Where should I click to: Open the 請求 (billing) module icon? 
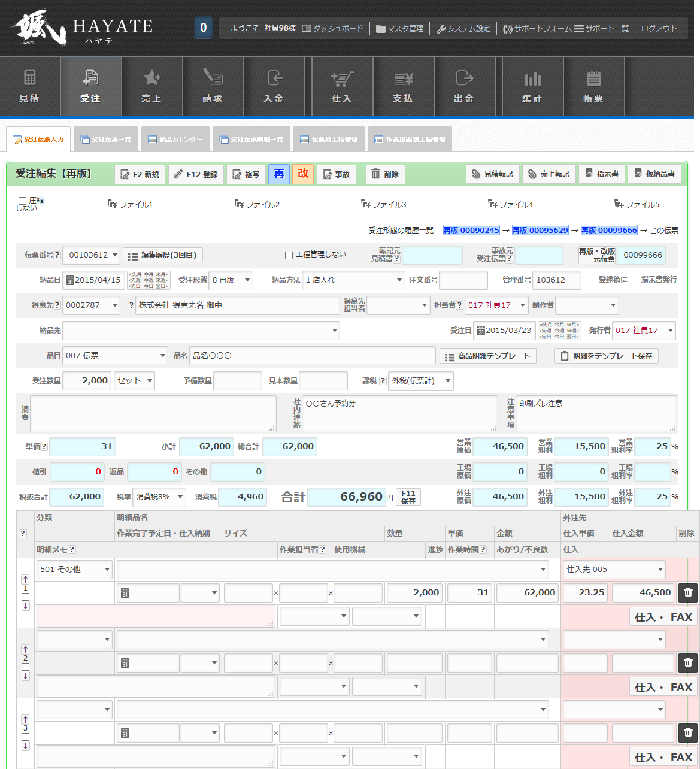coord(213,87)
